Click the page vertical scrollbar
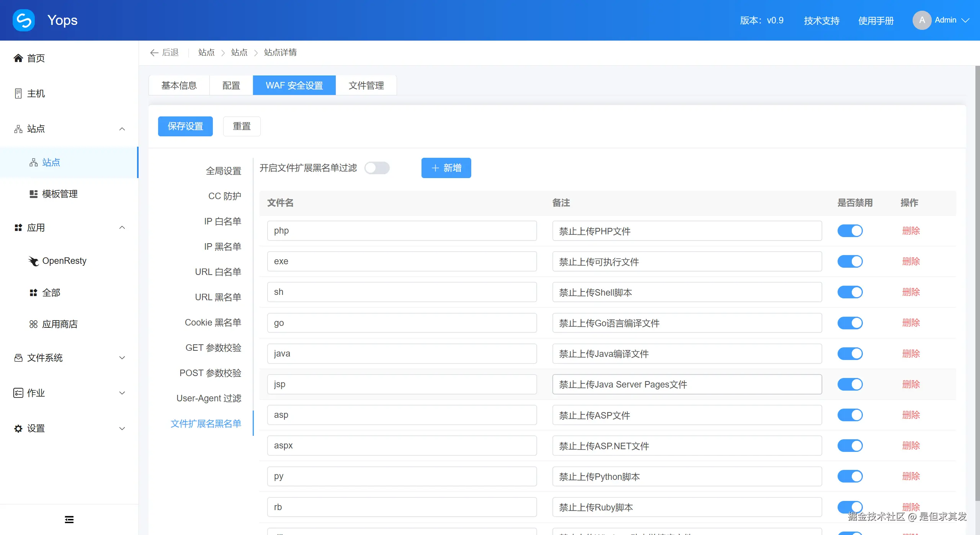Image resolution: width=980 pixels, height=535 pixels. pyautogui.click(x=977, y=283)
